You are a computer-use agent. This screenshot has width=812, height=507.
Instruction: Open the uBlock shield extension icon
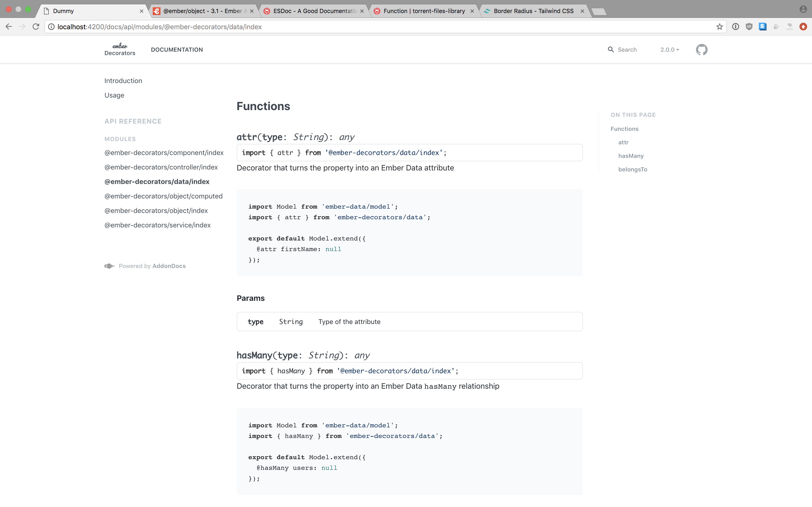(x=749, y=27)
